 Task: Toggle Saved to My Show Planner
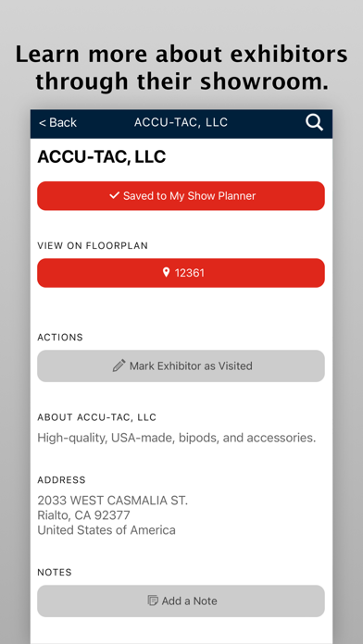181,196
